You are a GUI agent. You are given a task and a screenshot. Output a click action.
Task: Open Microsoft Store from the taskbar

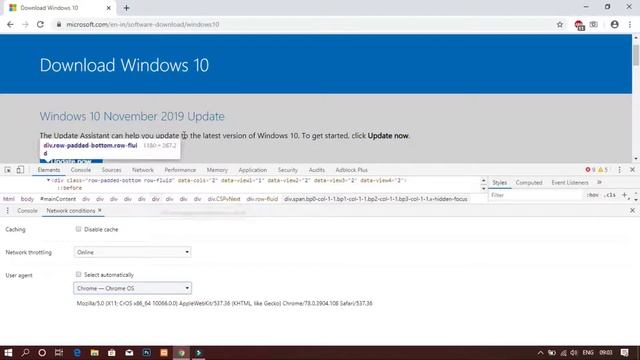112,353
